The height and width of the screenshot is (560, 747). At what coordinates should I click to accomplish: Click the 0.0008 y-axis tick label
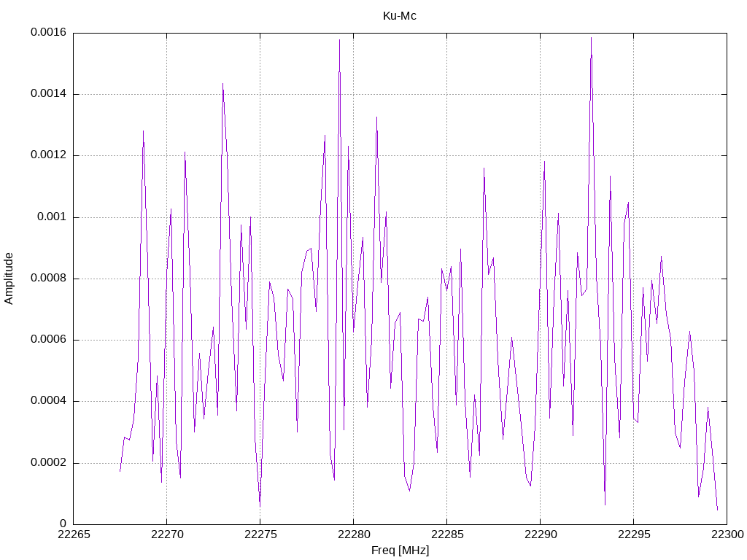click(x=49, y=278)
